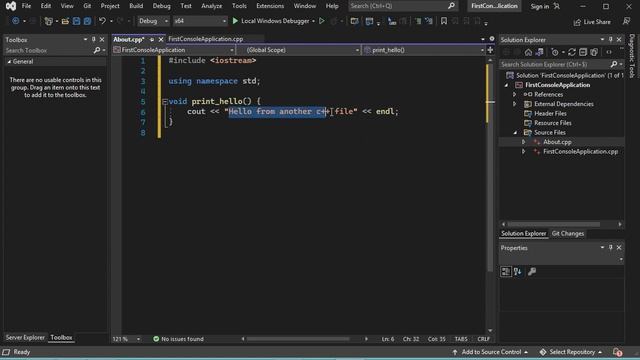Collapse the print_hello function outline toggle
Viewport: 640px width, 360px height.
pyautogui.click(x=165, y=102)
